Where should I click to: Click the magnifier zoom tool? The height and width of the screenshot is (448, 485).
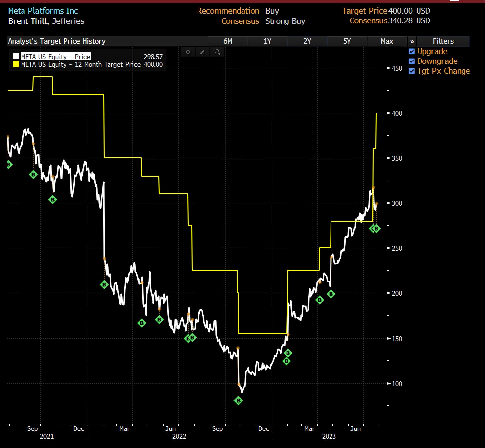(218, 52)
